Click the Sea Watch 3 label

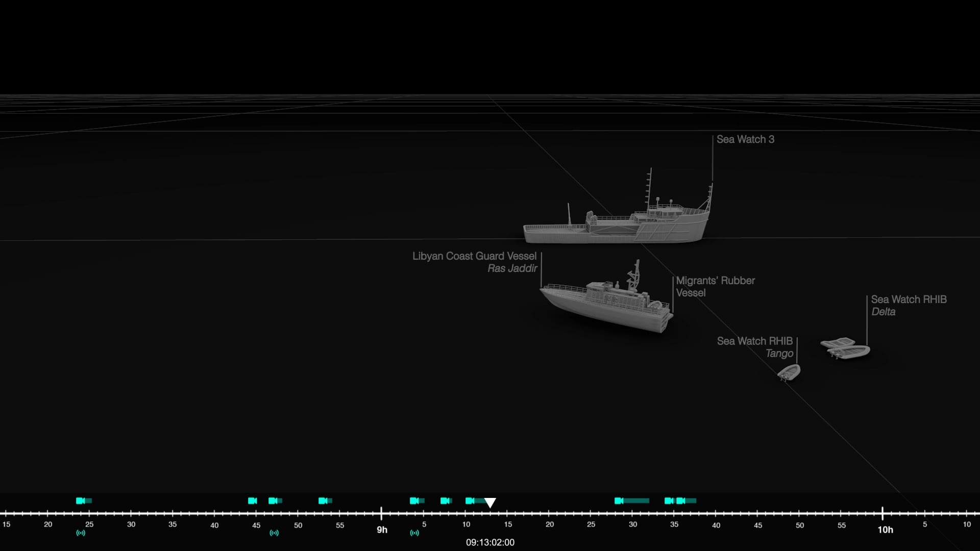[745, 139]
